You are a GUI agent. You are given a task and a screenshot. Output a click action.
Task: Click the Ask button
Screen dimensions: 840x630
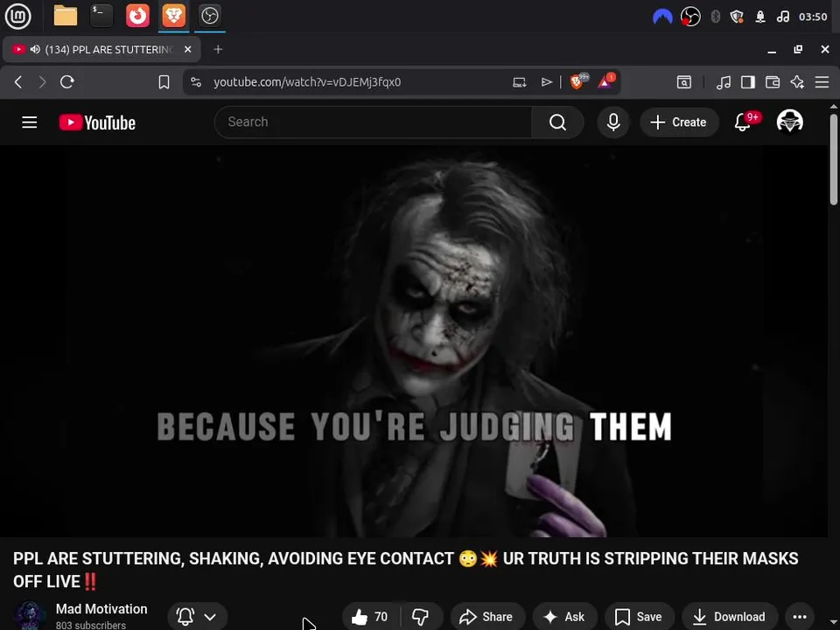click(x=564, y=617)
